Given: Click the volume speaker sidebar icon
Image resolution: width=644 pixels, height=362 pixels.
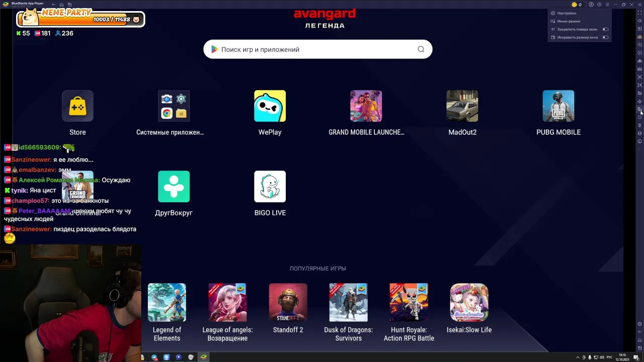Looking at the screenshot, I should click(639, 21).
